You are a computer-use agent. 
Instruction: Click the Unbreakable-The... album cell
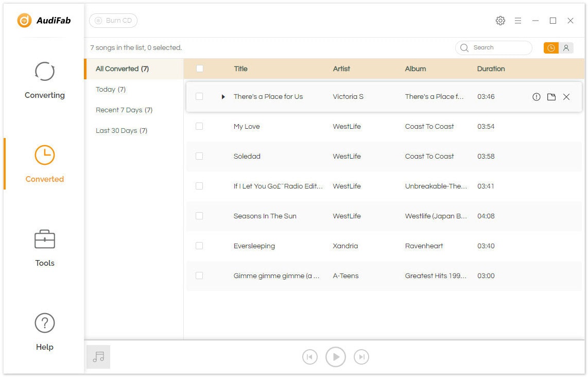coord(436,186)
